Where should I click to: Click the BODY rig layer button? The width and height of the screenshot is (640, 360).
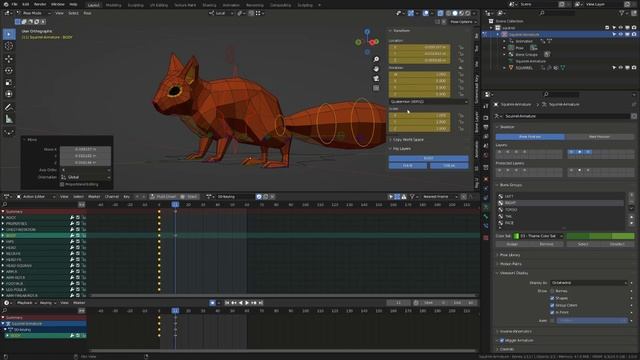[x=428, y=158]
